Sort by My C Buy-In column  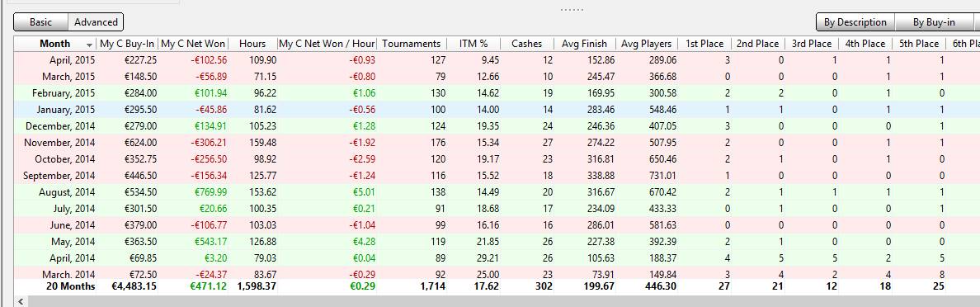click(x=127, y=44)
